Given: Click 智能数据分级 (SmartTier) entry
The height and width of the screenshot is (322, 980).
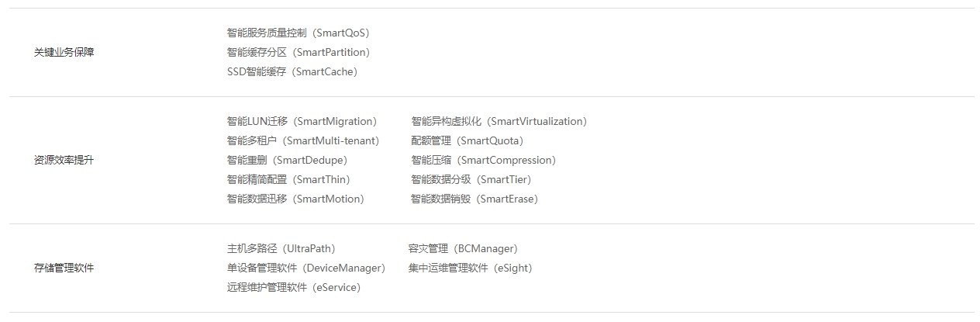Looking at the screenshot, I should coord(471,180).
